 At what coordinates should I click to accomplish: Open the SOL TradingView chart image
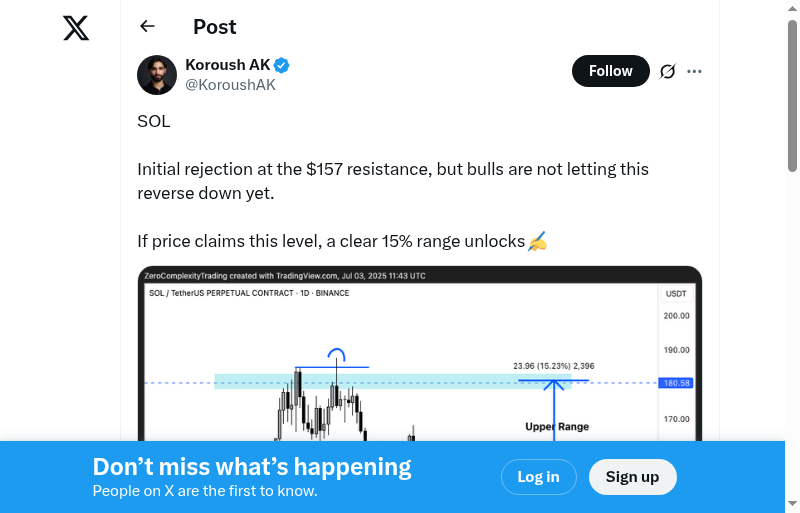pyautogui.click(x=420, y=360)
